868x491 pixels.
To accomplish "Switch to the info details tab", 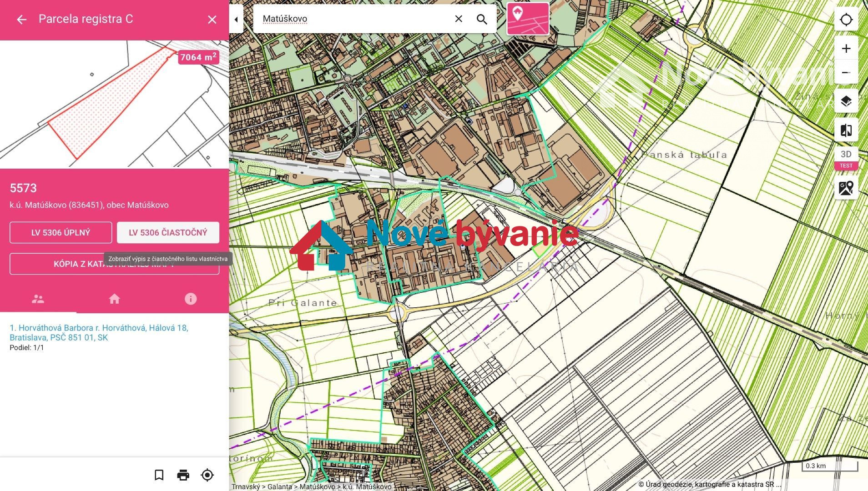I will [x=191, y=299].
